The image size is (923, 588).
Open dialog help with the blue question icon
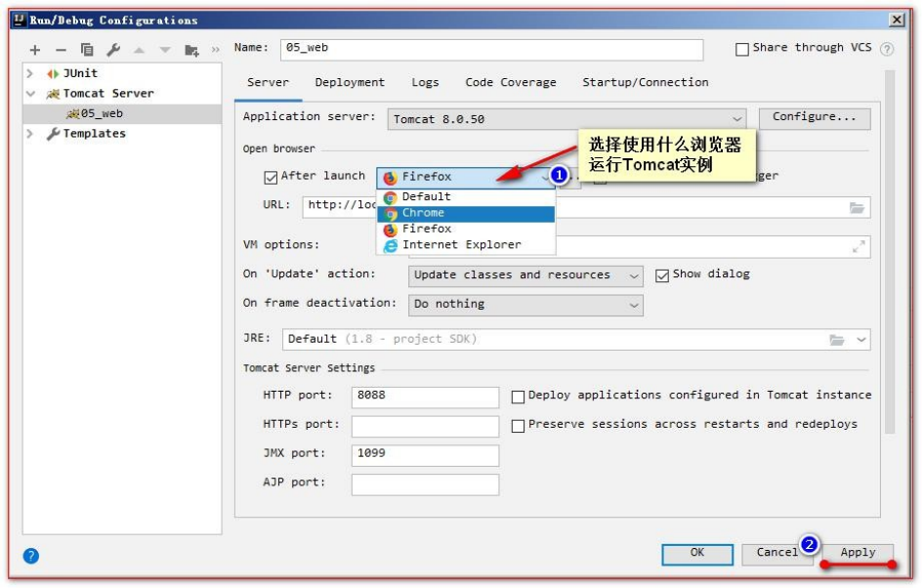tap(31, 556)
